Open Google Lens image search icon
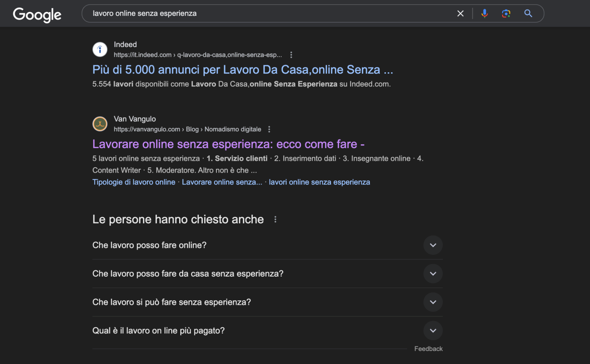 click(506, 14)
